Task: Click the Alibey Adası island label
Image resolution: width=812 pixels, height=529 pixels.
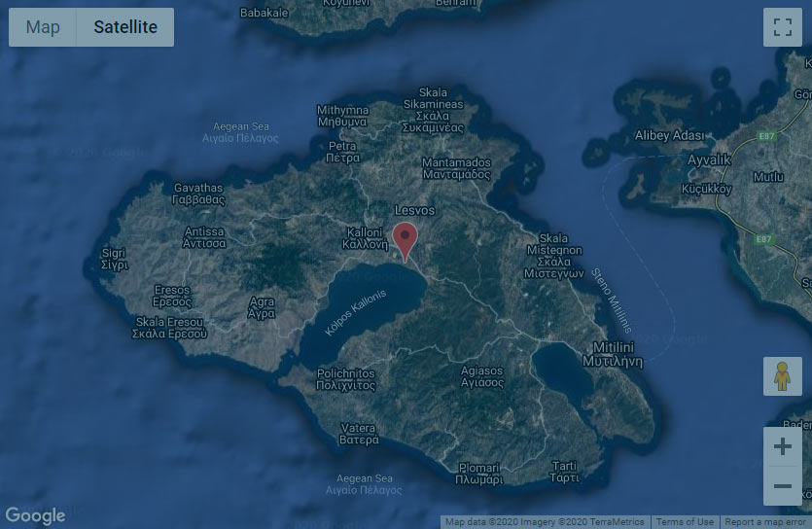Action: click(x=669, y=135)
